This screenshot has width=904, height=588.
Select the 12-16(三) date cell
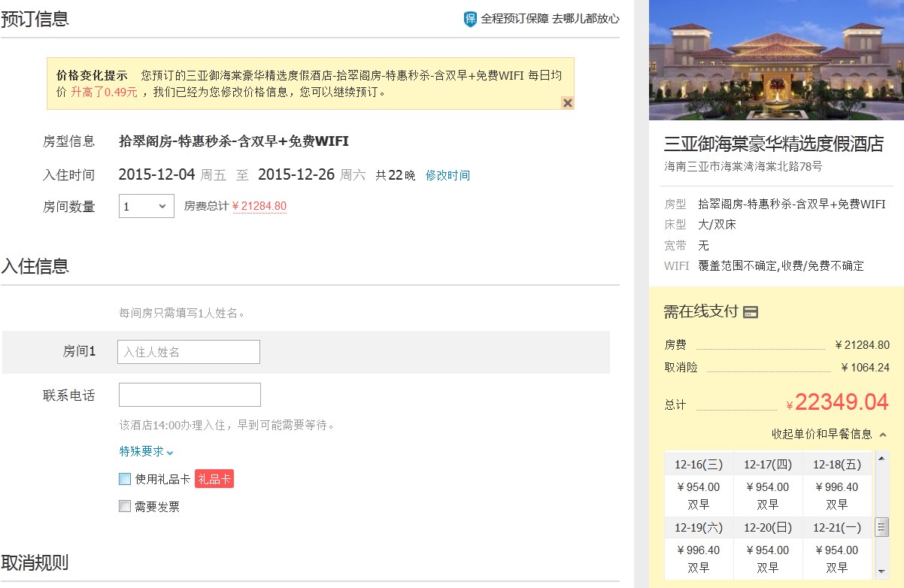pyautogui.click(x=698, y=465)
